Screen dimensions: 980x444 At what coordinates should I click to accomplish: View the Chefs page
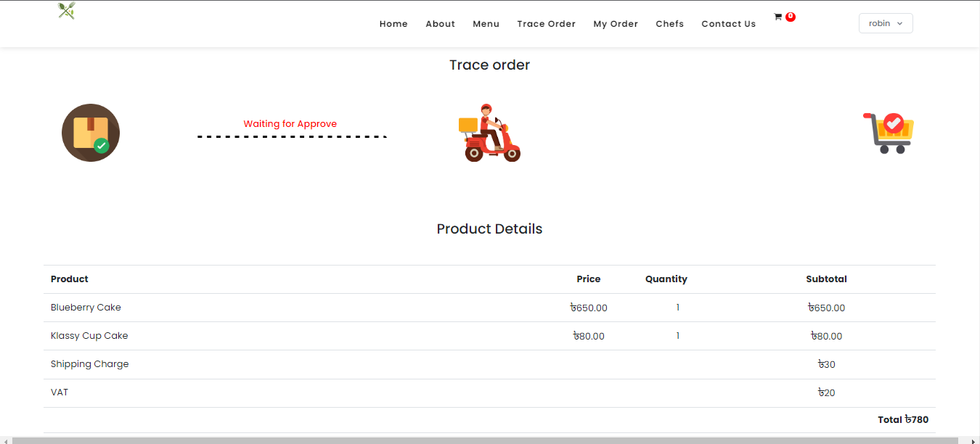click(669, 24)
